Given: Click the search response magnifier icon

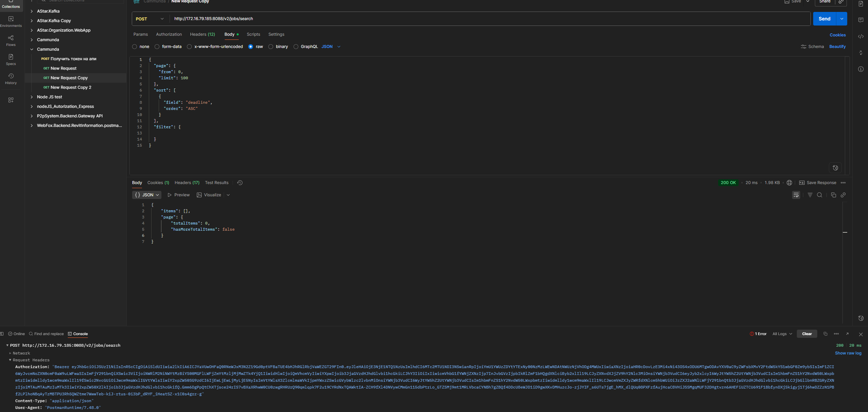Looking at the screenshot, I should pos(819,195).
